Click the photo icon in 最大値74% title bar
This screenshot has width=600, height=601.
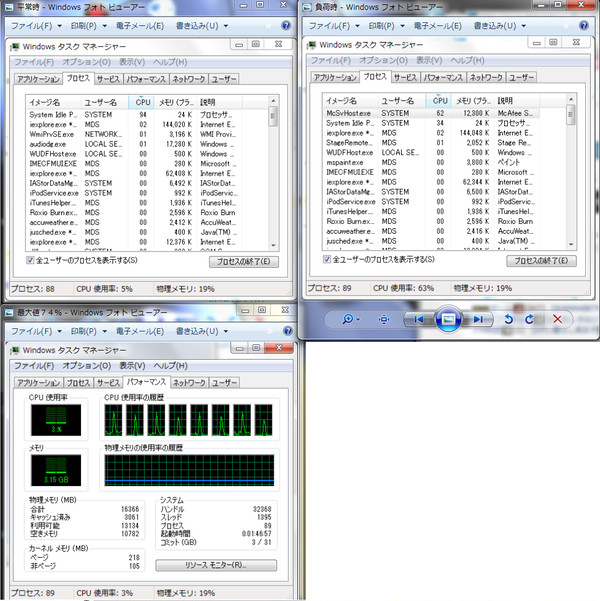pyautogui.click(x=10, y=313)
